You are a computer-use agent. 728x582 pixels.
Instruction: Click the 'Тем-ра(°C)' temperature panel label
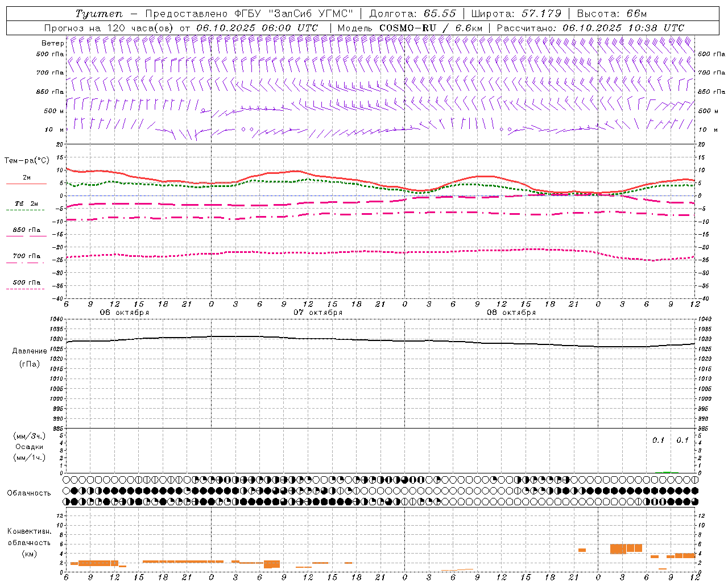(x=27, y=161)
